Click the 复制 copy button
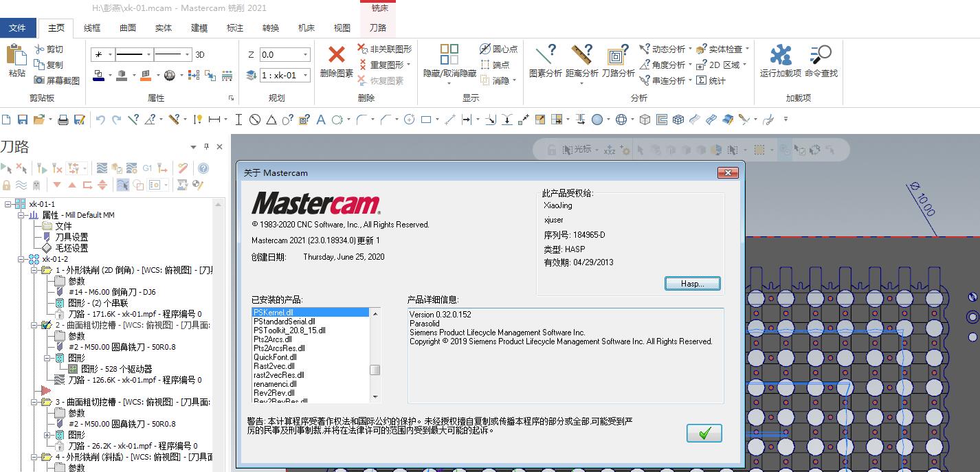Image resolution: width=980 pixels, height=472 pixels. tap(49, 65)
